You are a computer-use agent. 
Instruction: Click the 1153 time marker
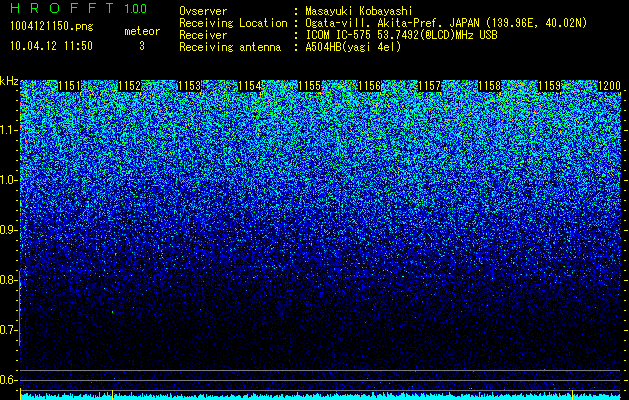(189, 86)
